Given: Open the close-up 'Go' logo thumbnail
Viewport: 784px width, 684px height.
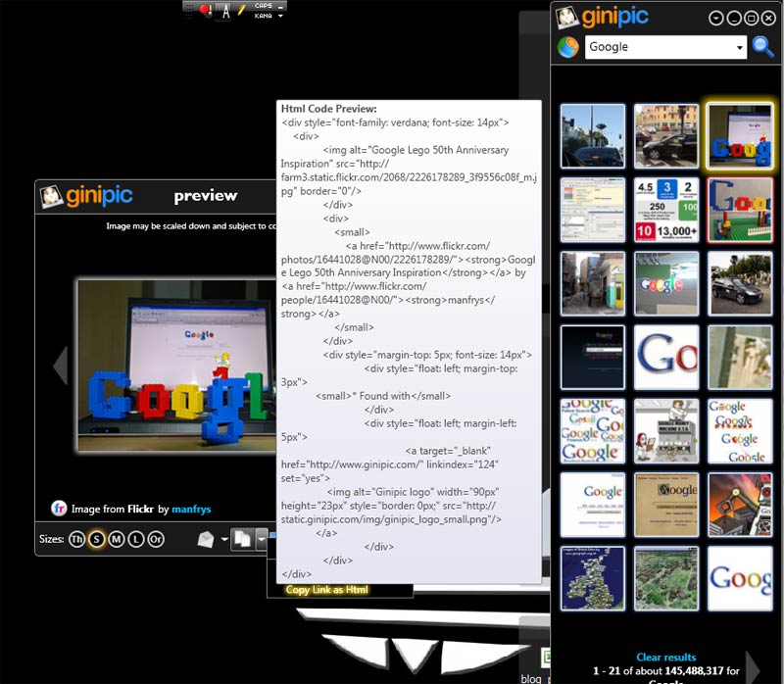Looking at the screenshot, I should pyautogui.click(x=666, y=358).
